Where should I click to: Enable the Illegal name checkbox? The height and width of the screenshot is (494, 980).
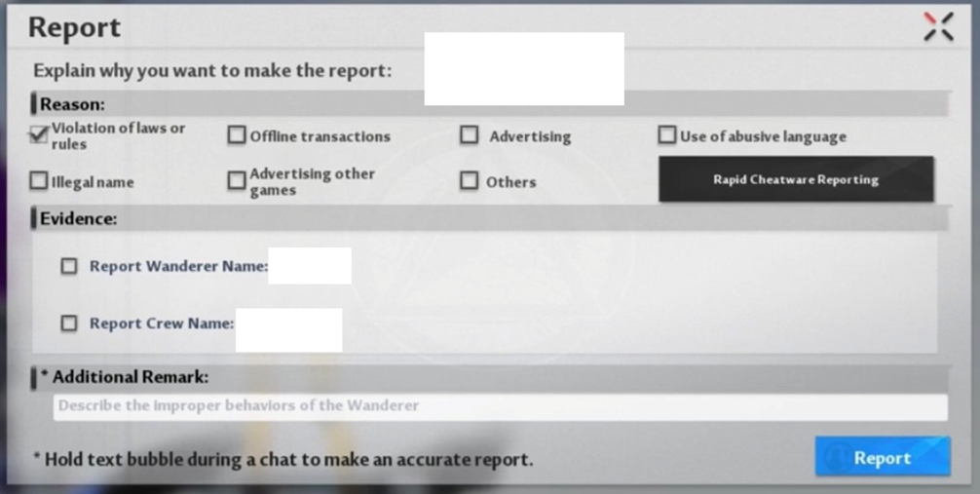pyautogui.click(x=39, y=180)
